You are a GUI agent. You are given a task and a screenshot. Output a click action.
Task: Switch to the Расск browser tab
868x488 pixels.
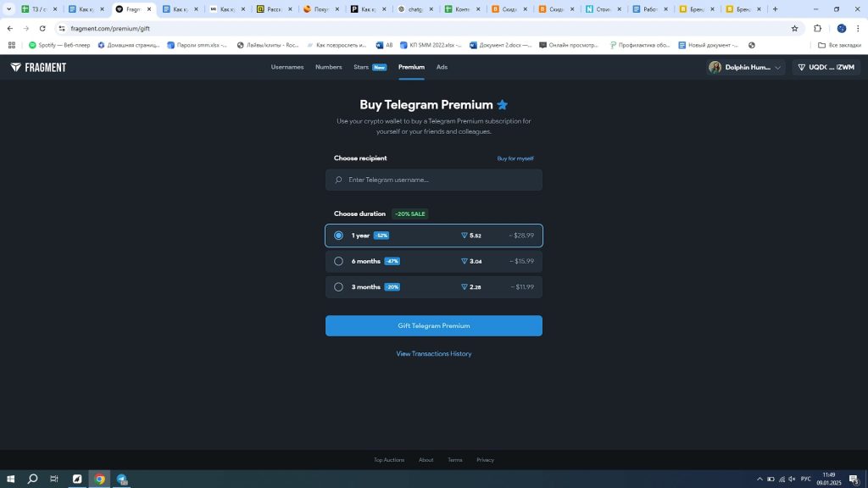click(x=274, y=8)
